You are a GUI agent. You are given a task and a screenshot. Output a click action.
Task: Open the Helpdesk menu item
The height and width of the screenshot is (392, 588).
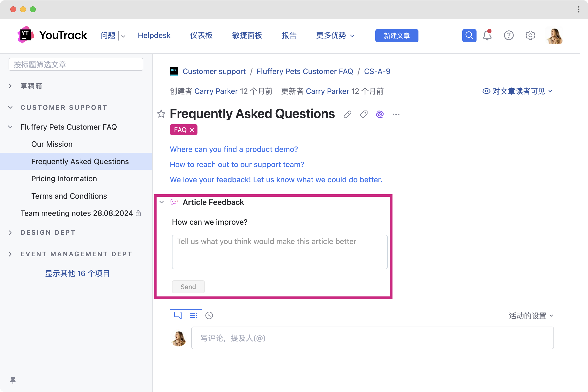154,36
